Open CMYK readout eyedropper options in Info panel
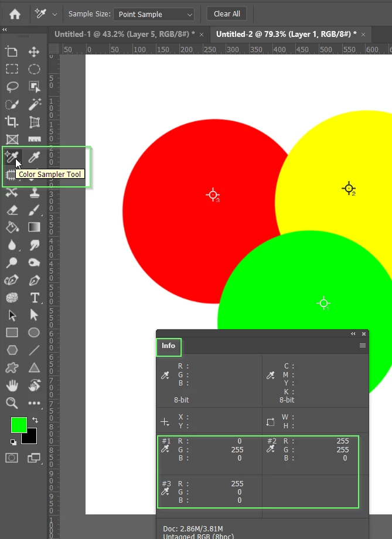392x539 pixels. [x=271, y=376]
